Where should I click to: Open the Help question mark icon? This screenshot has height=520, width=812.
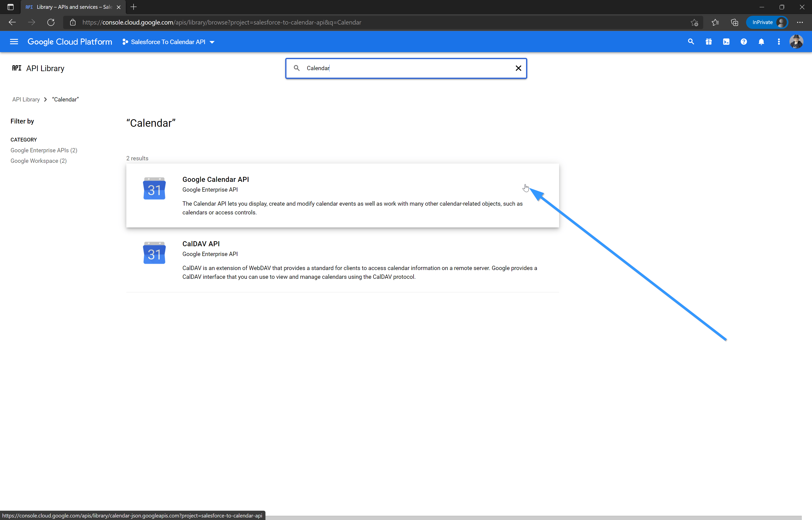[x=743, y=42]
